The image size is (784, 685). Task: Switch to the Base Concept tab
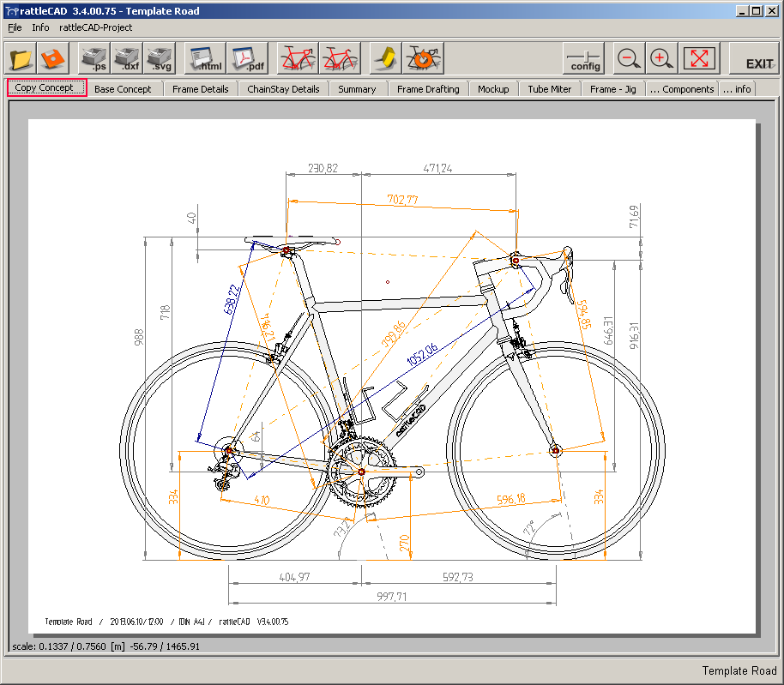[x=123, y=89]
